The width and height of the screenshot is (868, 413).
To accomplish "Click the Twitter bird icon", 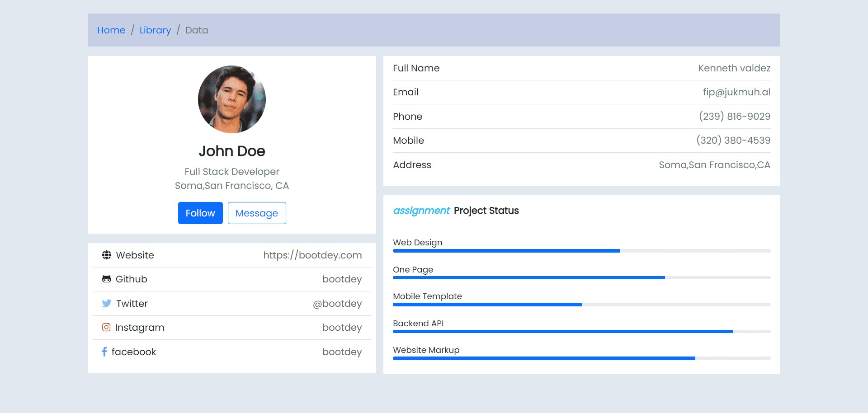I will [x=106, y=303].
